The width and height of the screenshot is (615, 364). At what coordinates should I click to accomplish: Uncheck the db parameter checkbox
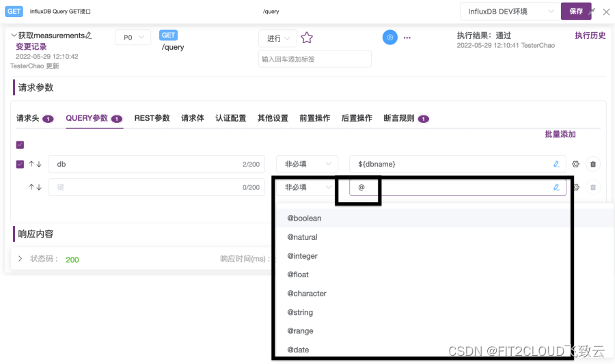click(x=20, y=164)
